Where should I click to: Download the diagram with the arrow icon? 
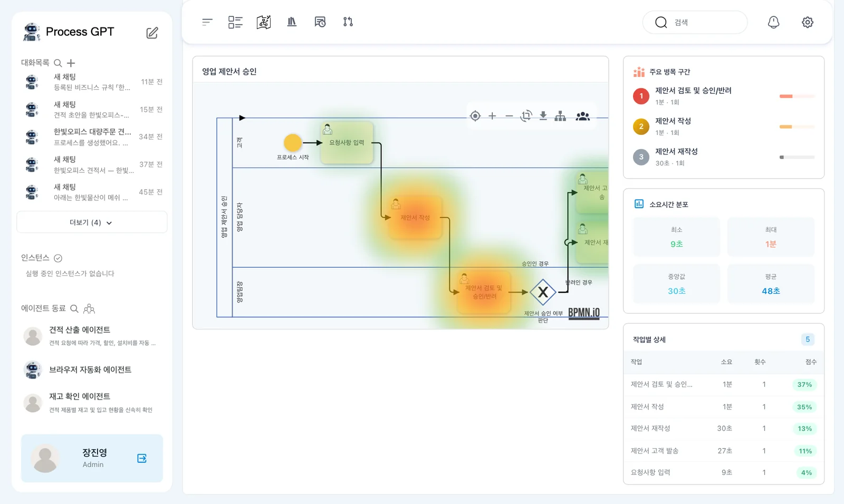coord(543,116)
